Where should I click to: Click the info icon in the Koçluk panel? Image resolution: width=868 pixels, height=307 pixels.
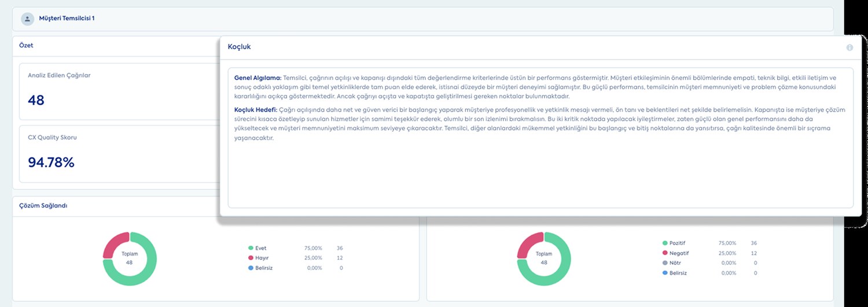[x=849, y=47]
